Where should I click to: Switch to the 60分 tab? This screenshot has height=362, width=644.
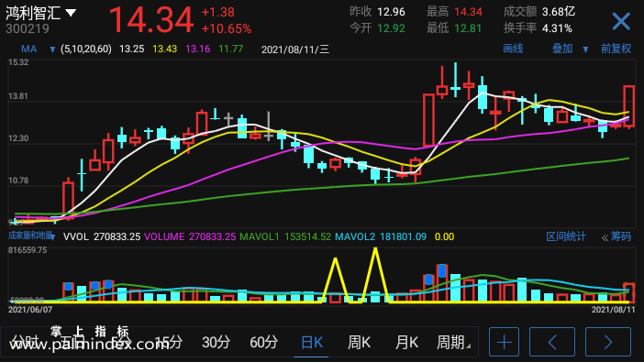click(x=263, y=342)
